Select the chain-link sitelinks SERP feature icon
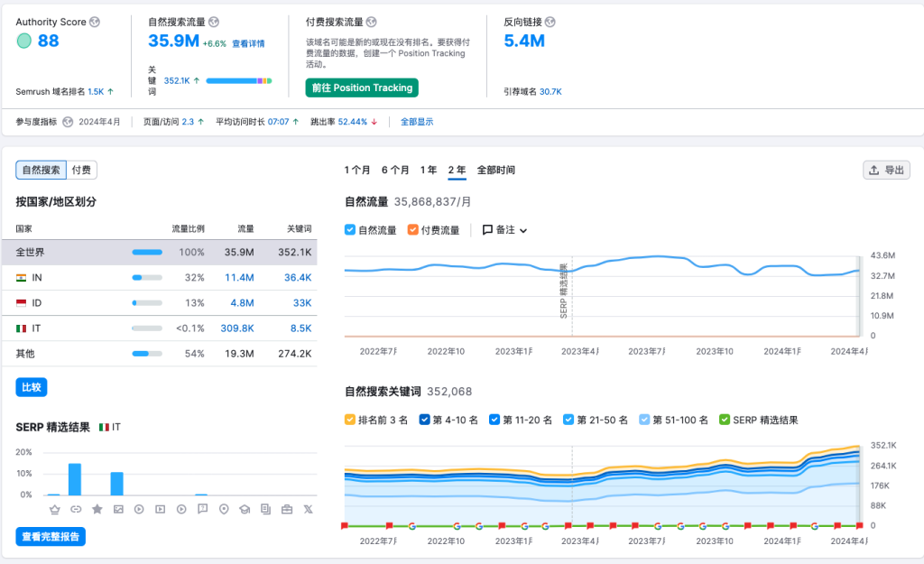 (76, 509)
